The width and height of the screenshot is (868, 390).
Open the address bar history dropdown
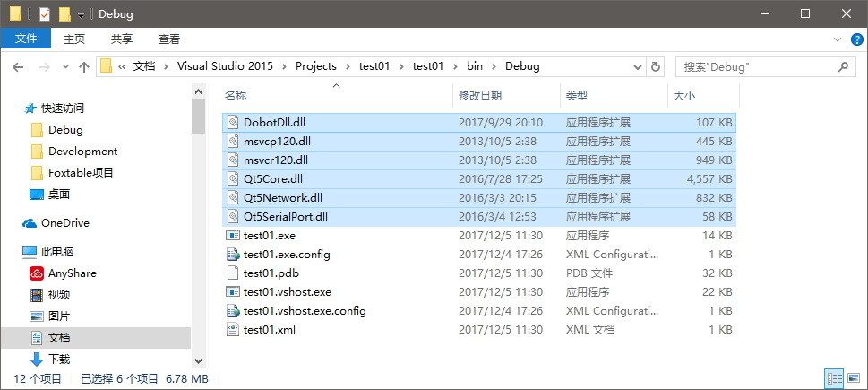click(x=637, y=67)
